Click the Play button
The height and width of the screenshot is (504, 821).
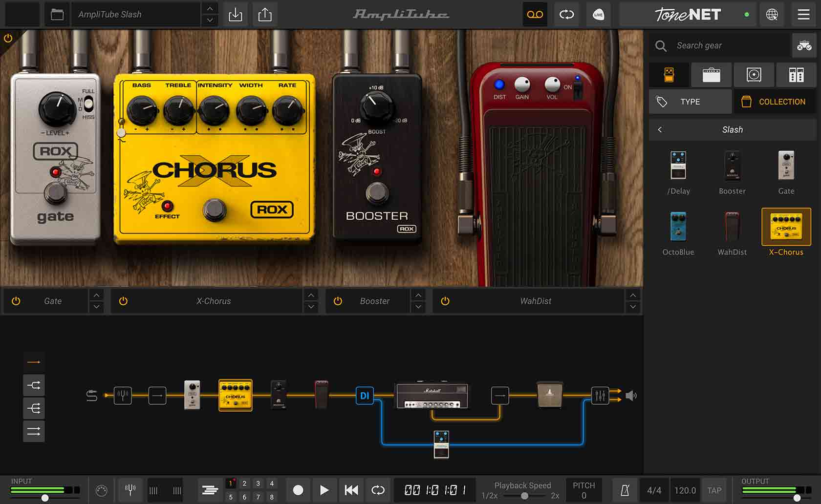coord(324,490)
